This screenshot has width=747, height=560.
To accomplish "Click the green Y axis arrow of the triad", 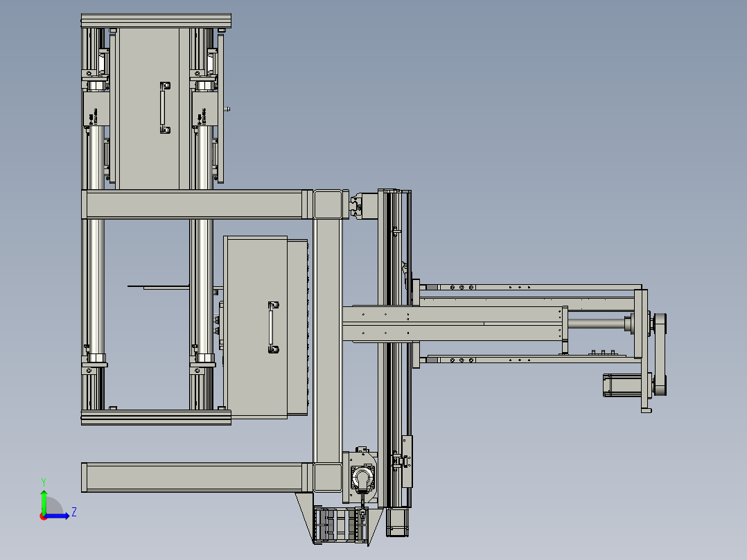I will 44,501.
